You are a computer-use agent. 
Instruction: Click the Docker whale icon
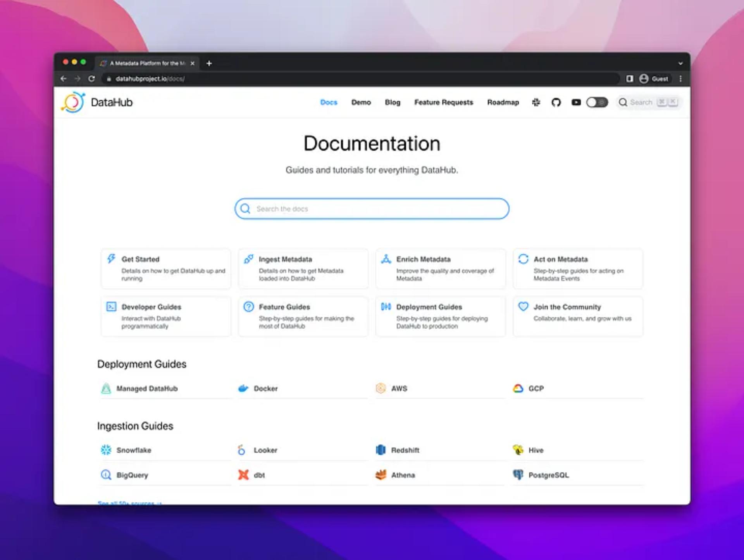click(x=243, y=388)
